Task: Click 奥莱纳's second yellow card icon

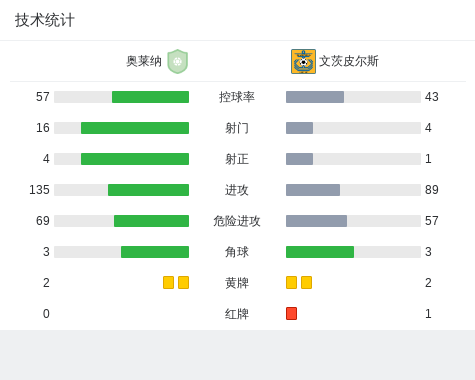Action: pyautogui.click(x=183, y=282)
